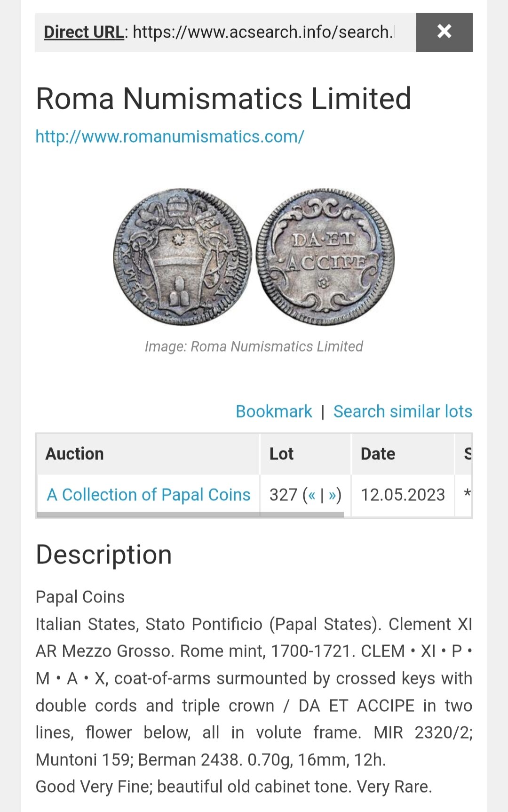Close the lot detail overlay with X

click(x=444, y=32)
